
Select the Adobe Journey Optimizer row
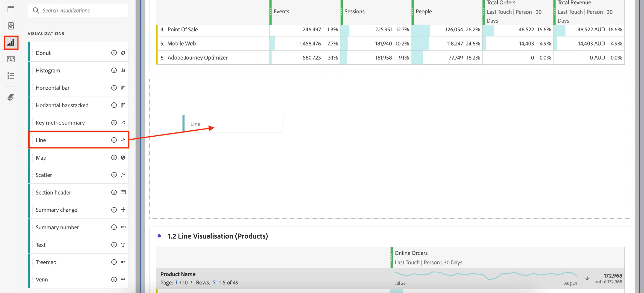coord(390,58)
